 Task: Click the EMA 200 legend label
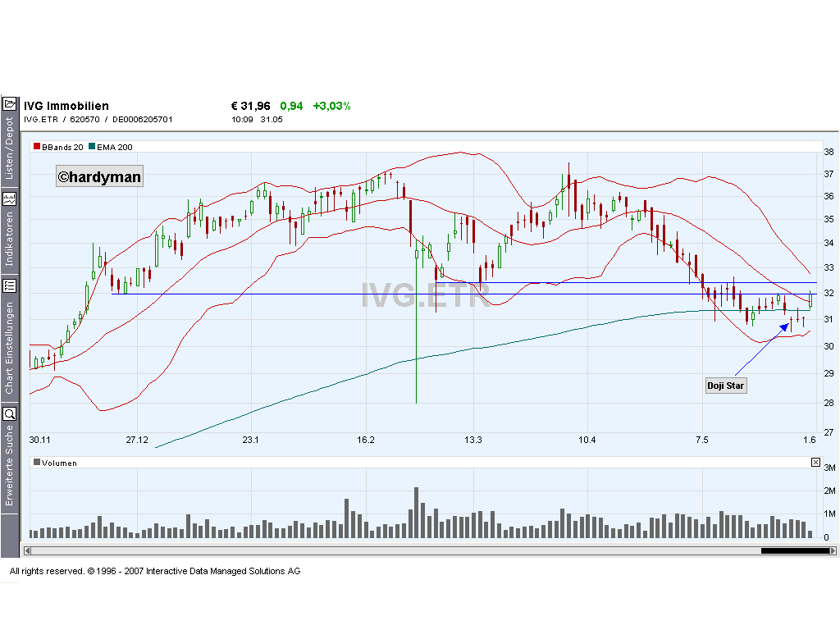(114, 147)
